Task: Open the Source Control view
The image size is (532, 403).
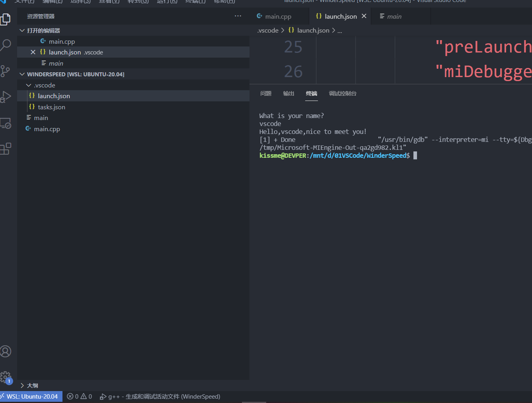Action: pyautogui.click(x=6, y=71)
